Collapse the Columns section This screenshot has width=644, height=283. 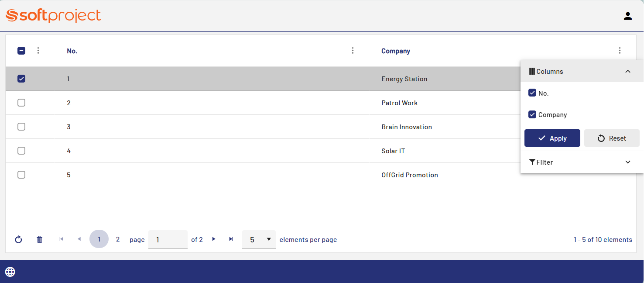click(x=627, y=72)
